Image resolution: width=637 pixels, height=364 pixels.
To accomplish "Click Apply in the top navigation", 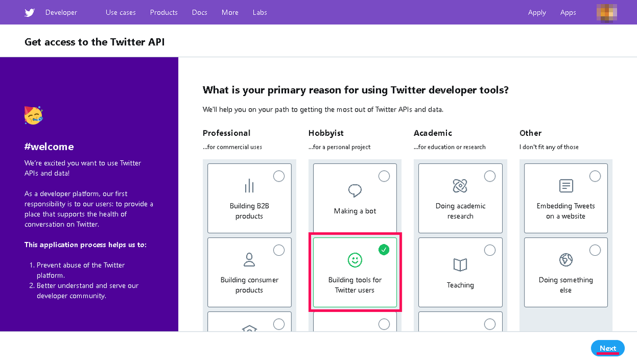I will [x=537, y=12].
